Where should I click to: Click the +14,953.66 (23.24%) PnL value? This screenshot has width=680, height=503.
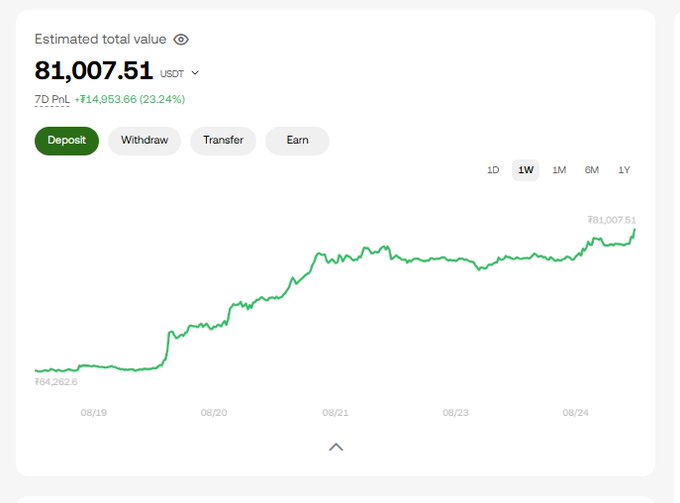[x=130, y=99]
